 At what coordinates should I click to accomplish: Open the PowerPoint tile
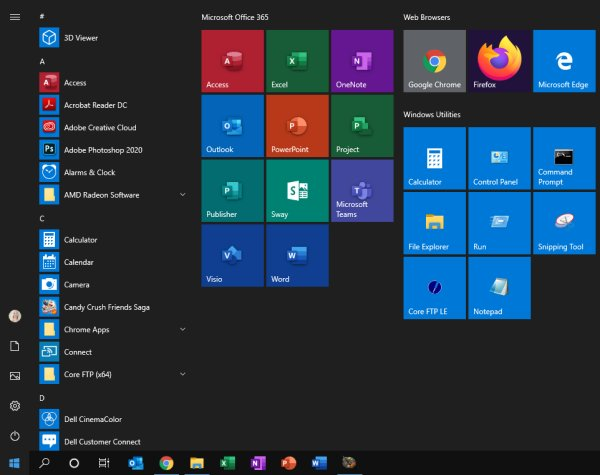point(297,126)
